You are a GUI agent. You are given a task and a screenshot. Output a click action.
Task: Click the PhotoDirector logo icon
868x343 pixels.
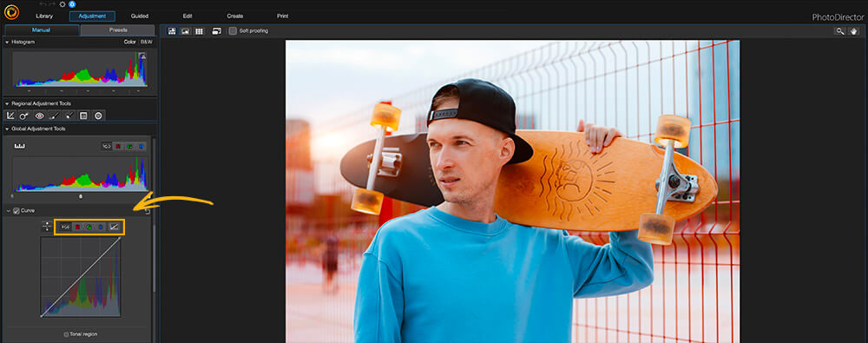click(11, 11)
